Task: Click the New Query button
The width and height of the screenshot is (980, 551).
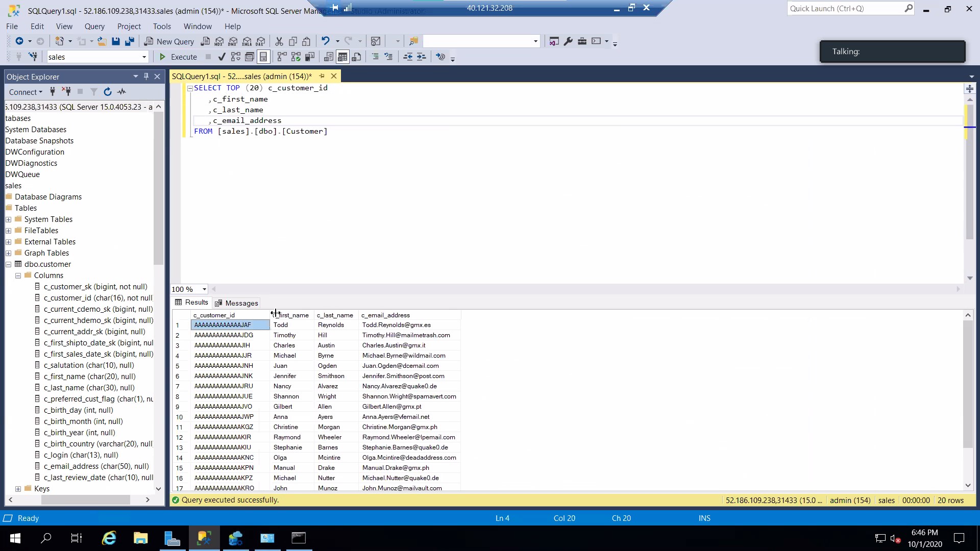Action: pos(169,41)
